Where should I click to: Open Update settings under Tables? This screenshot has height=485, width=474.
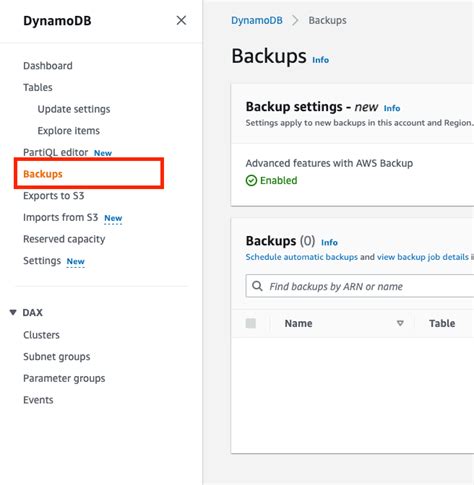[x=74, y=109]
